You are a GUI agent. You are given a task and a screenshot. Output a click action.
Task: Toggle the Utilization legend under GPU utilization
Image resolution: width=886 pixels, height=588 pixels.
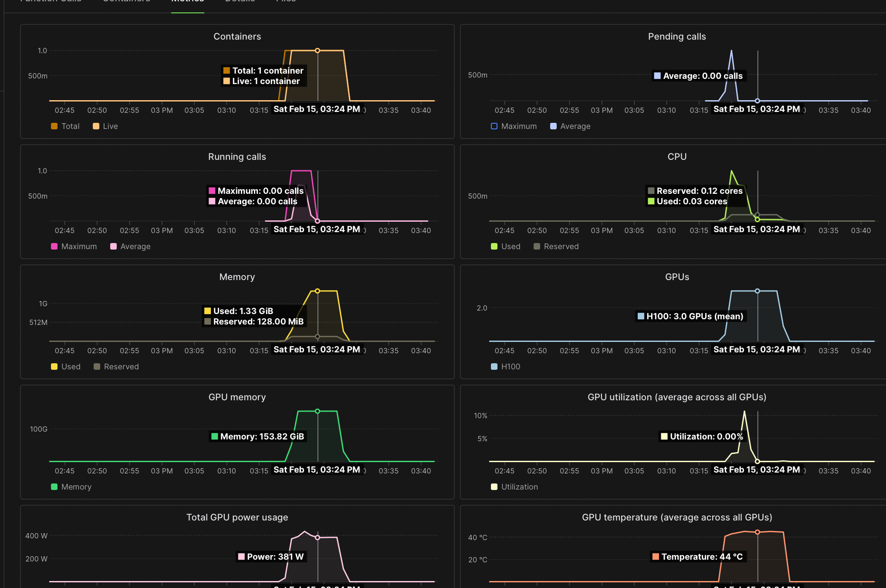point(494,487)
